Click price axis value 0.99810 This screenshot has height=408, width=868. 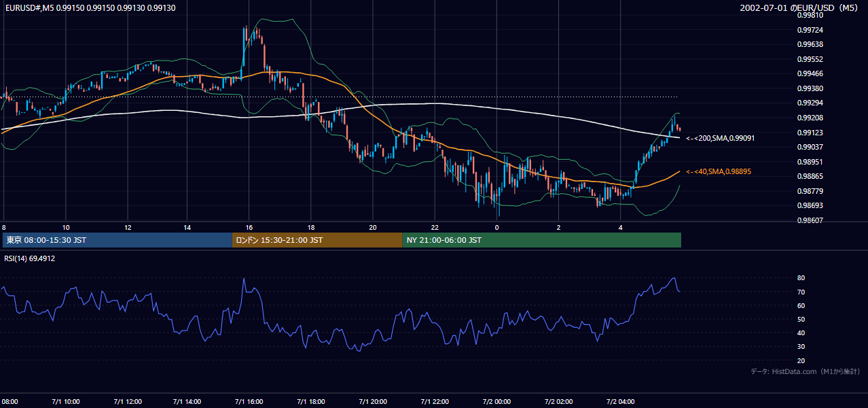(x=810, y=15)
